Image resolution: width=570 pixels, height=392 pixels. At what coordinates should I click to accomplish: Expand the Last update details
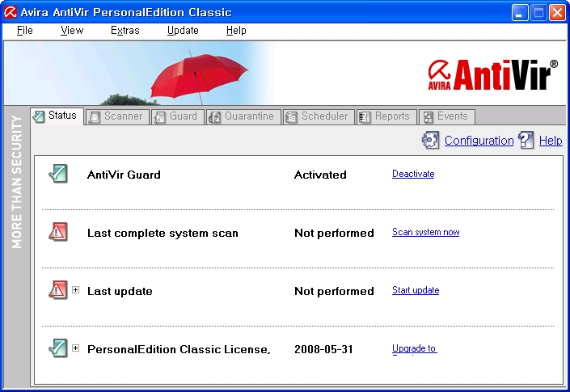coord(76,290)
